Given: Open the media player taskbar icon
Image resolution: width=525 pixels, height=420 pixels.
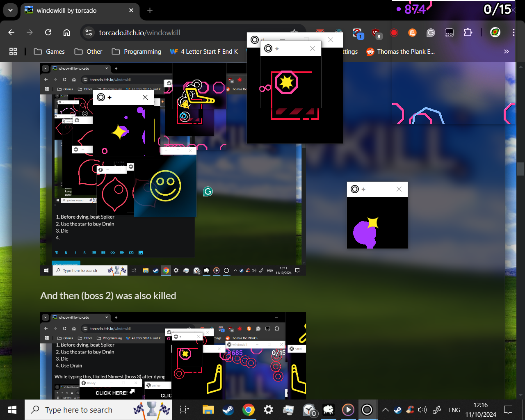Looking at the screenshot, I should tap(348, 410).
